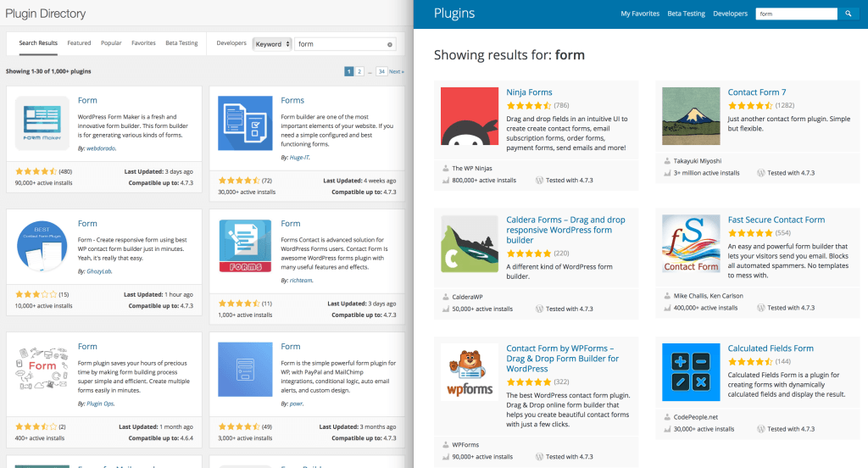Switch to the Search Results tab
Image resolution: width=868 pixels, height=468 pixels.
pyautogui.click(x=38, y=43)
